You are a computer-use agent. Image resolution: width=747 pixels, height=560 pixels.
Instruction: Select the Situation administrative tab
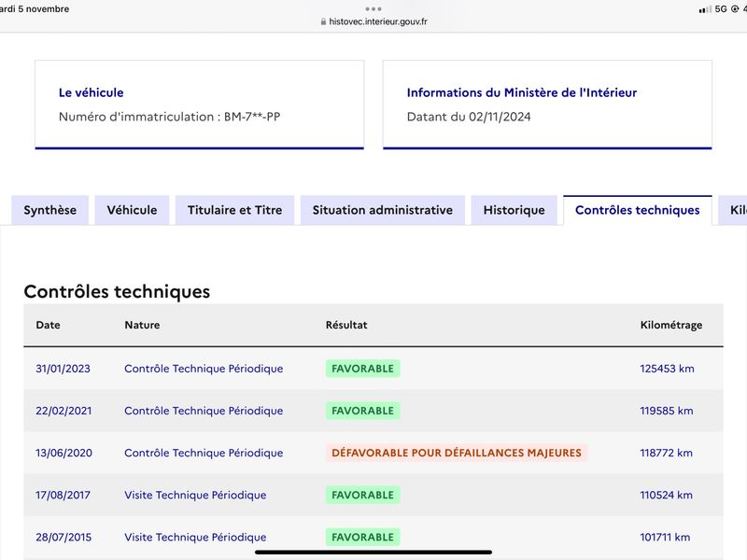(383, 210)
